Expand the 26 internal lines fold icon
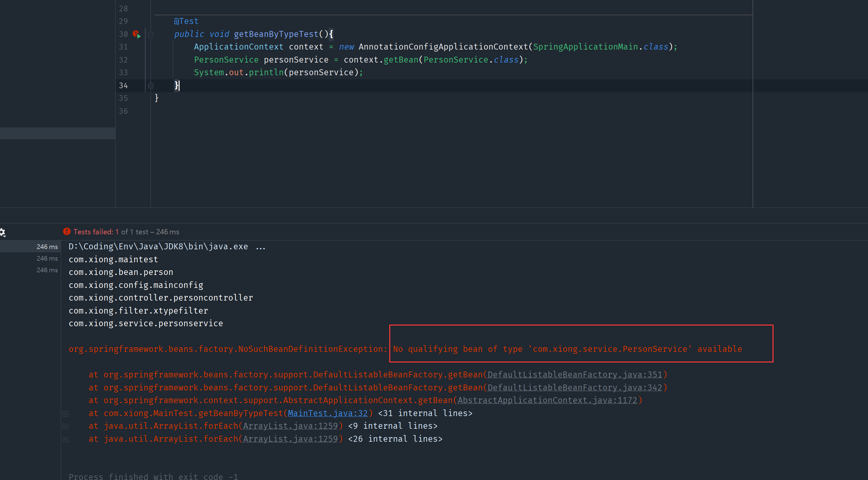Screen dimensions: 868x480 coord(66,439)
